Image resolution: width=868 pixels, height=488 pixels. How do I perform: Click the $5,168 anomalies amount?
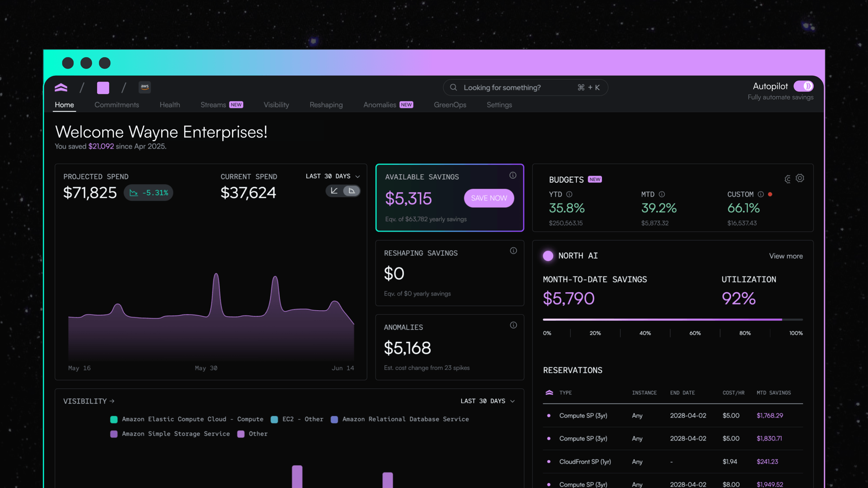[x=407, y=348]
